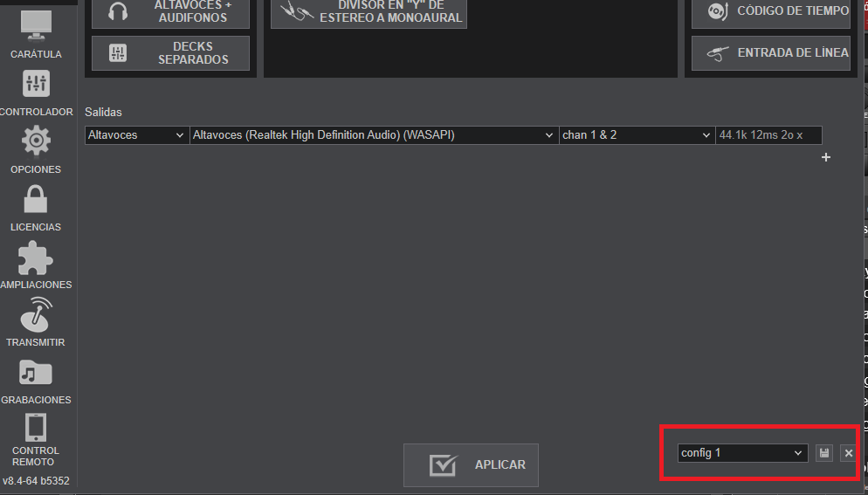Open the Opciones gear icon
The height and width of the screenshot is (495, 868).
[36, 141]
